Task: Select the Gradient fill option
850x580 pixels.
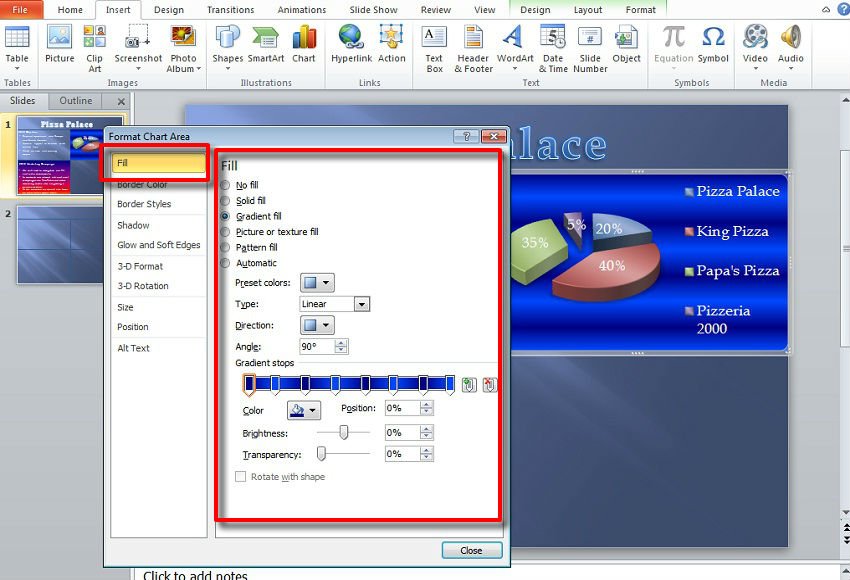Action: pyautogui.click(x=226, y=216)
